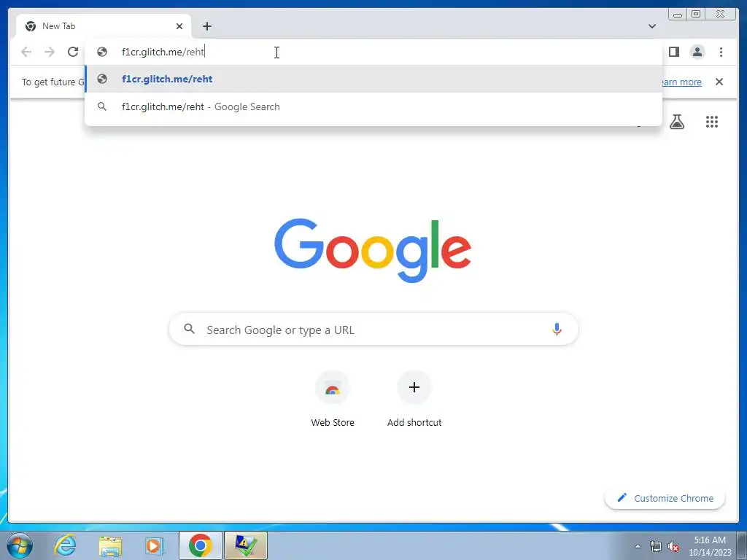Open the Web Store shortcut

[x=333, y=399]
